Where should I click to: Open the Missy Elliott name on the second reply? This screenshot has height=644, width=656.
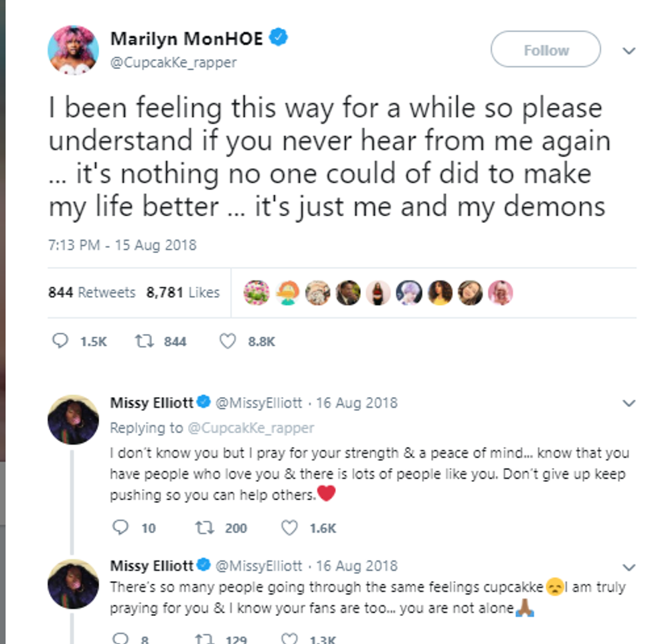[x=152, y=566]
